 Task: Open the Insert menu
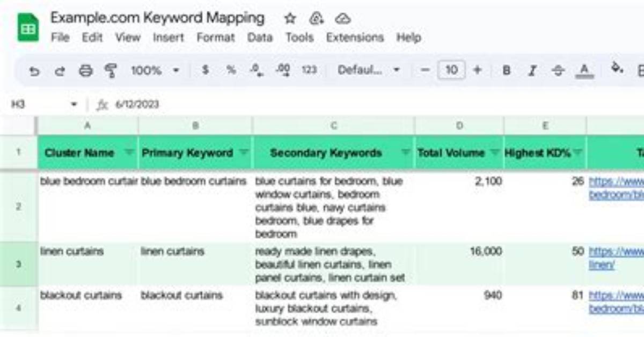(168, 38)
